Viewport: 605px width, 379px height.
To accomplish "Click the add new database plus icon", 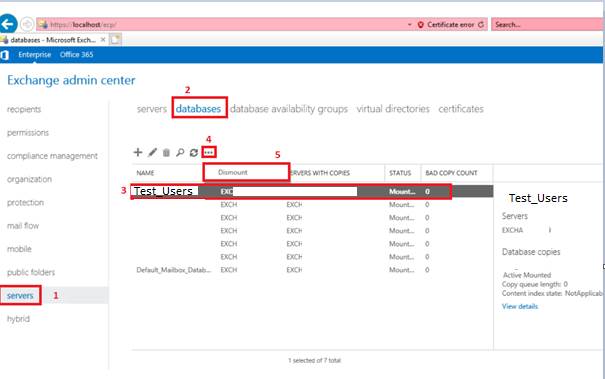I will pos(138,152).
